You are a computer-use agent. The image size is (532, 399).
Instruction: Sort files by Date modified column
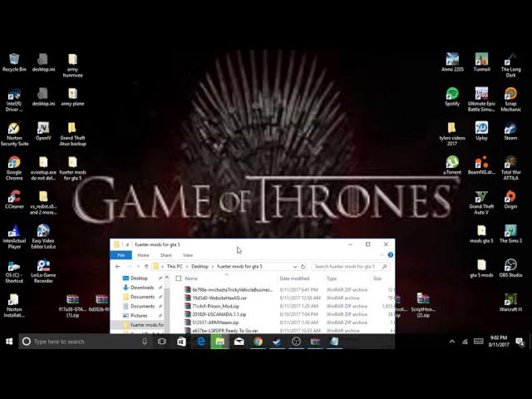[x=294, y=278]
